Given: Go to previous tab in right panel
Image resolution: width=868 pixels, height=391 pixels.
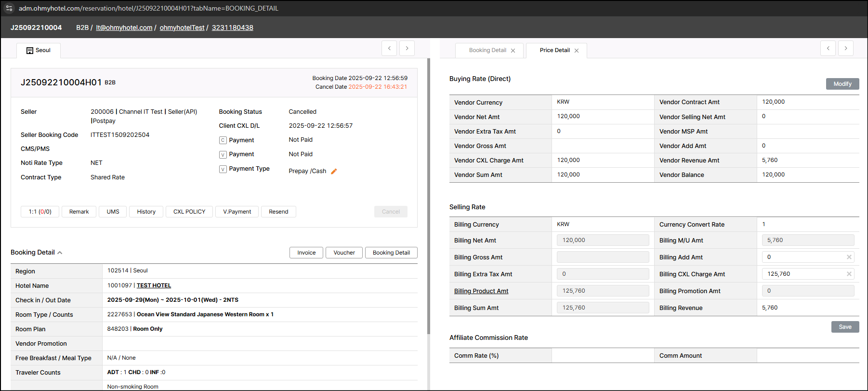Looking at the screenshot, I should [828, 48].
